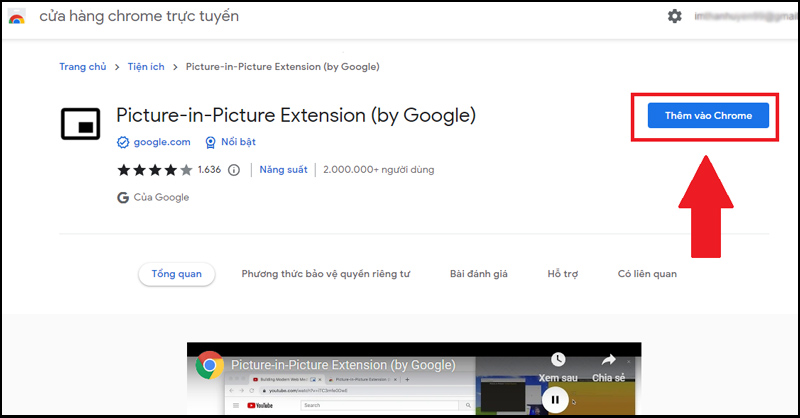
Task: Click the Search box in the video preview
Action: [380, 405]
